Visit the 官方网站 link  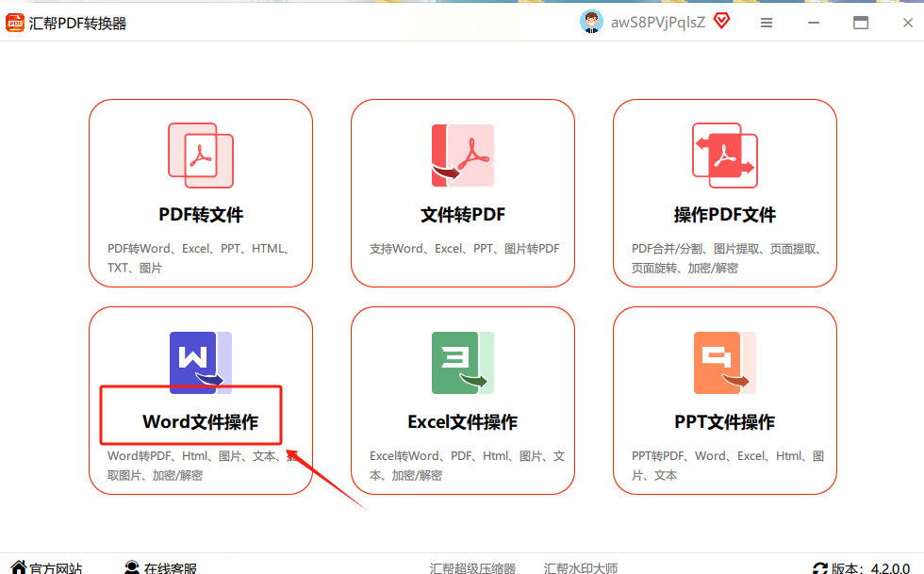pos(56,568)
